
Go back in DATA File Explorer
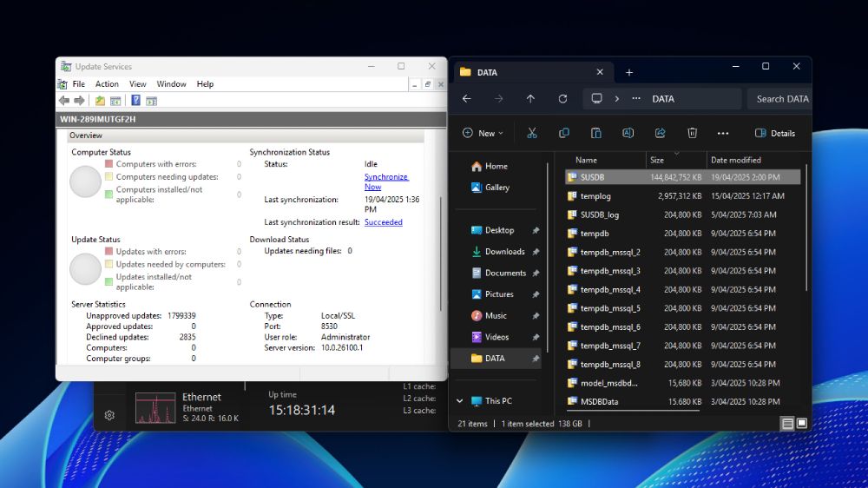click(x=467, y=99)
